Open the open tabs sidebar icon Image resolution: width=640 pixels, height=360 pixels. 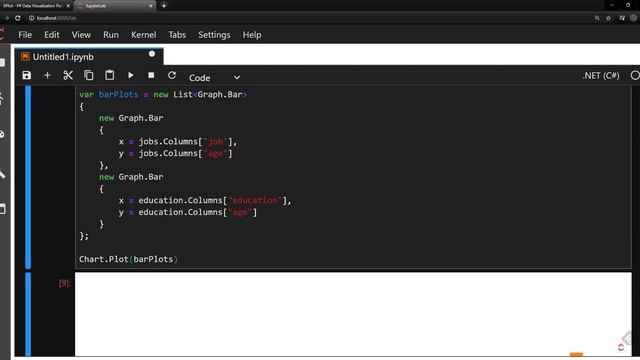pyautogui.click(x=2, y=209)
